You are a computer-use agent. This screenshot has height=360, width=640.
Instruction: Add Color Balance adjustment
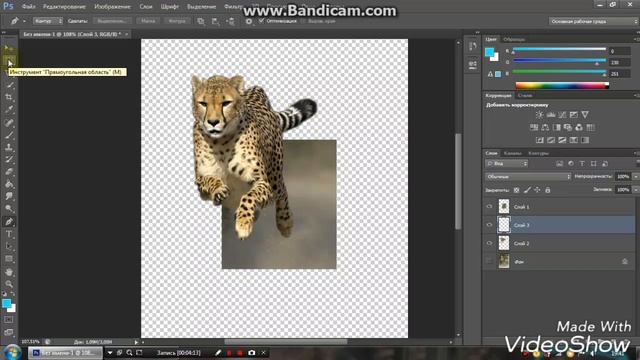click(545, 127)
